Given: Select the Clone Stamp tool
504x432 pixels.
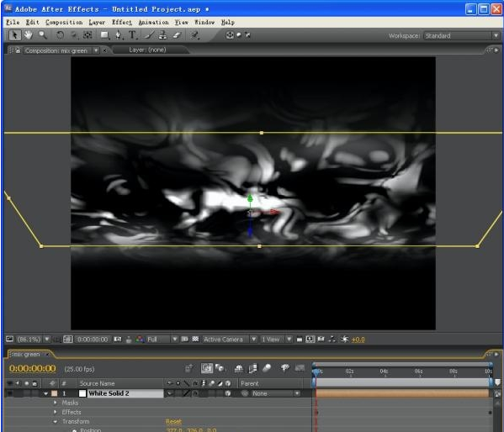Looking at the screenshot, I should click(162, 35).
